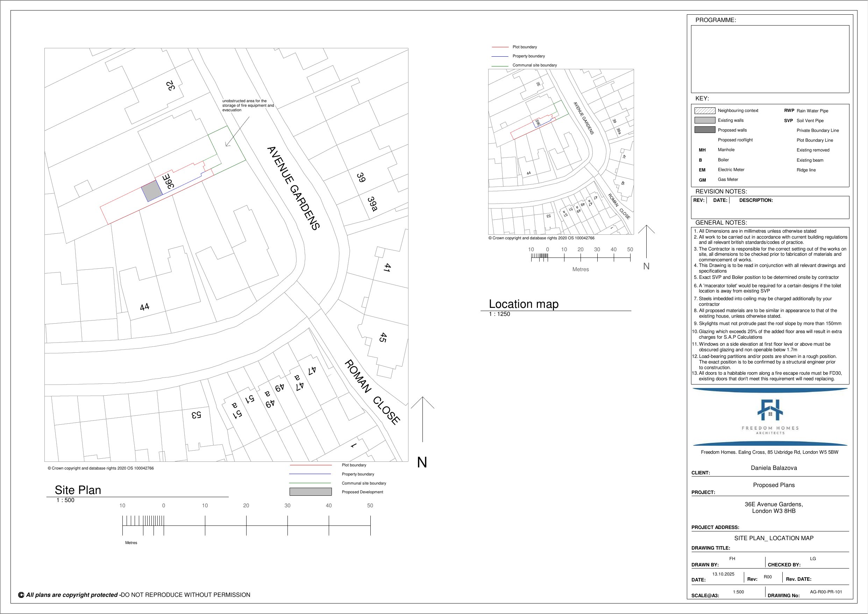Click the Location map title text
Viewport: 868px width, 614px height.
524,304
